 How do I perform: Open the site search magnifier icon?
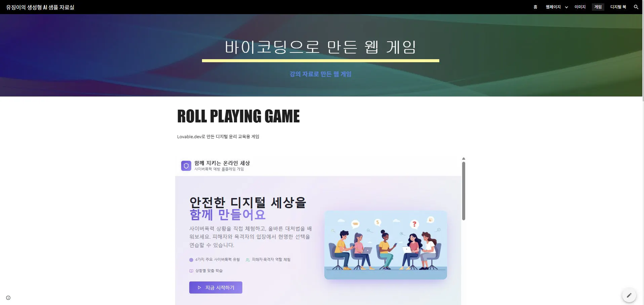pyautogui.click(x=636, y=7)
